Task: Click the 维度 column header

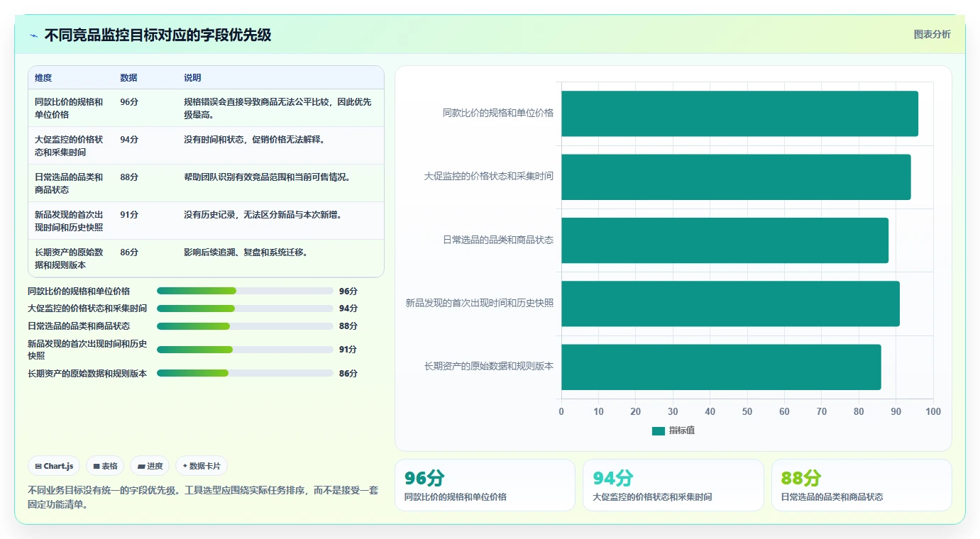Action: pyautogui.click(x=43, y=78)
